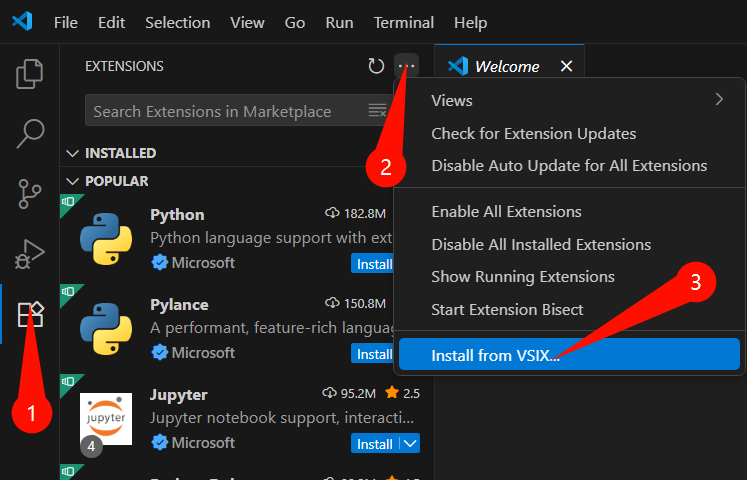
Task: Click the Jupyter extension logo
Action: [106, 419]
